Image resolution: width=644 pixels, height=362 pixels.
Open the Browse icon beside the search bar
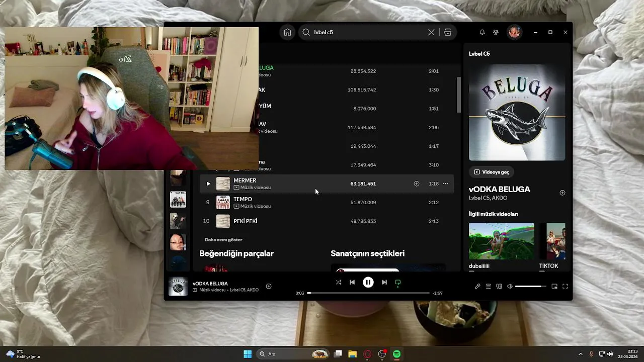pyautogui.click(x=447, y=32)
